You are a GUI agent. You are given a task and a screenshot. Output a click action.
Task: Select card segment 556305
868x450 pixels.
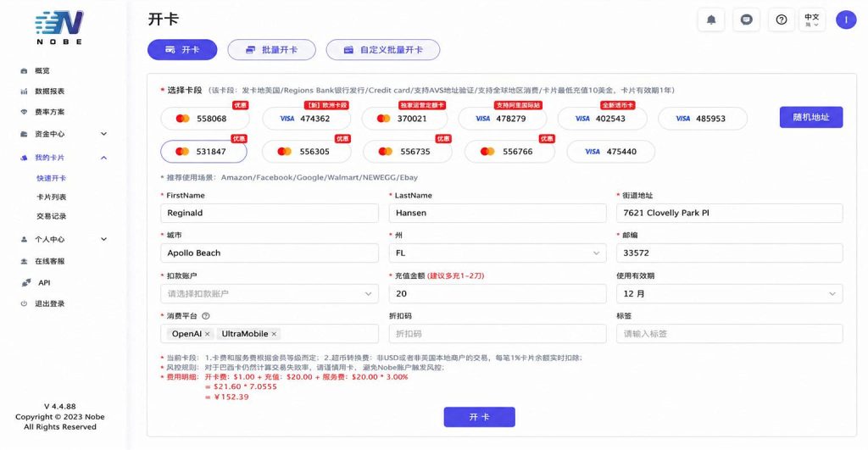pyautogui.click(x=307, y=152)
